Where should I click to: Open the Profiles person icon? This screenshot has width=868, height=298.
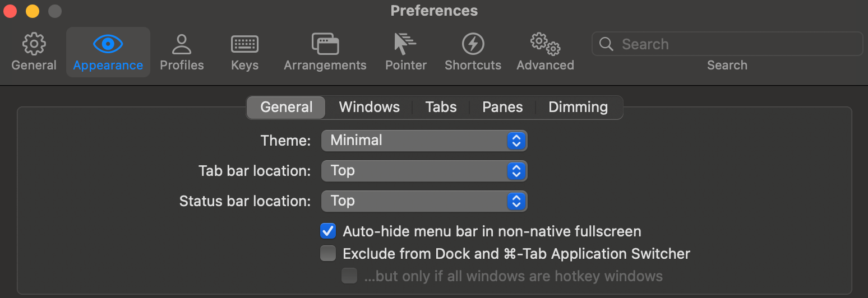(182, 44)
